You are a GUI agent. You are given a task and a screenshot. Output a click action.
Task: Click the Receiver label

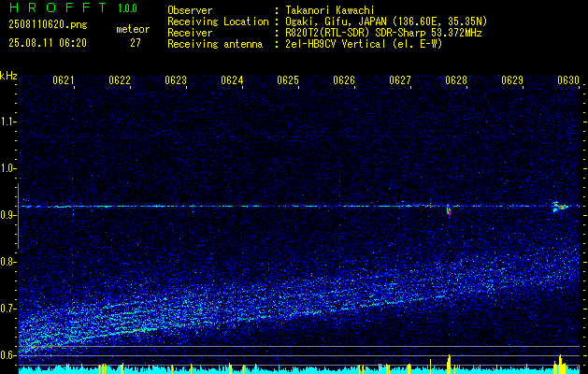pos(190,33)
